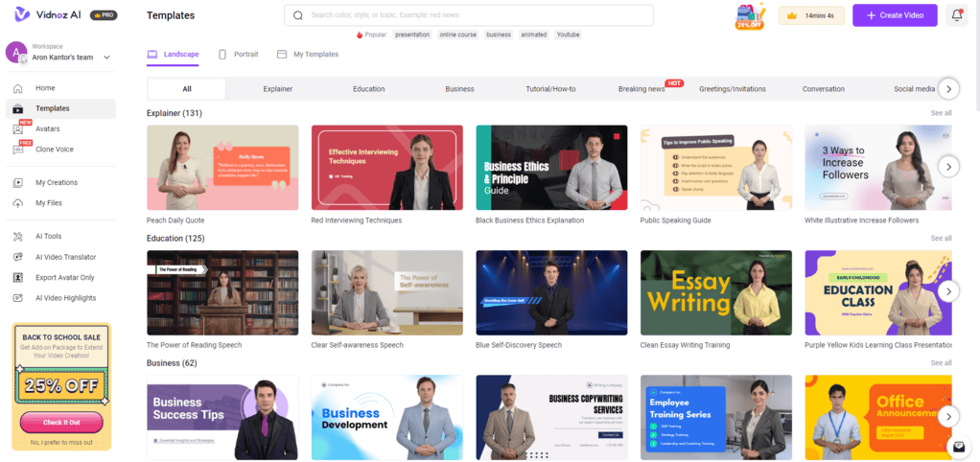Open the Employee Training Series template

(716, 417)
